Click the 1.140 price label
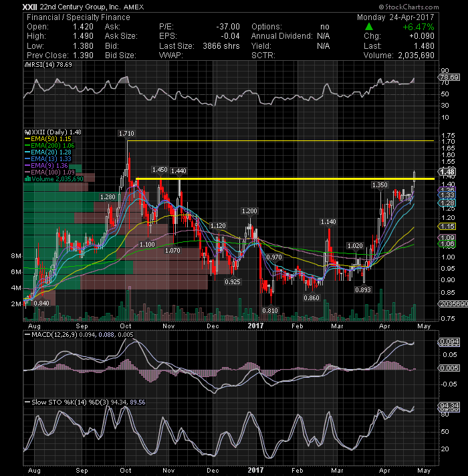Screen dimensions: 468x476 coord(328,222)
